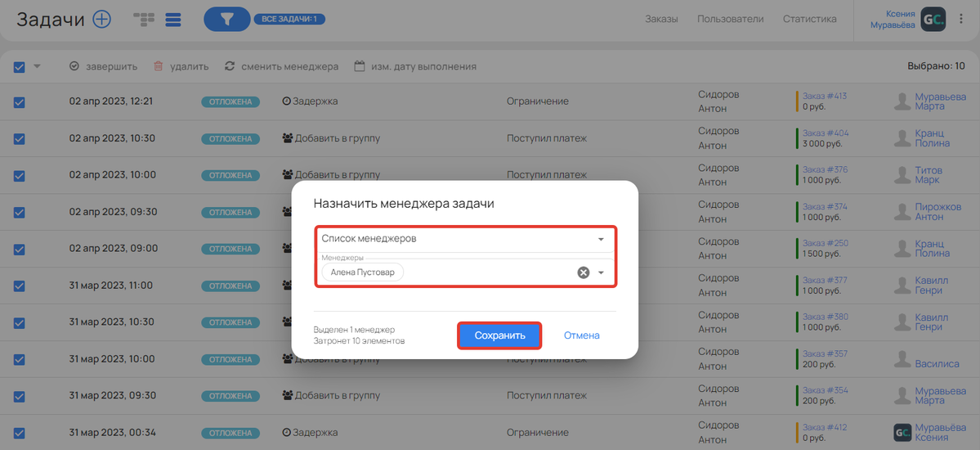Open the Заказ #404 link

[825, 133]
